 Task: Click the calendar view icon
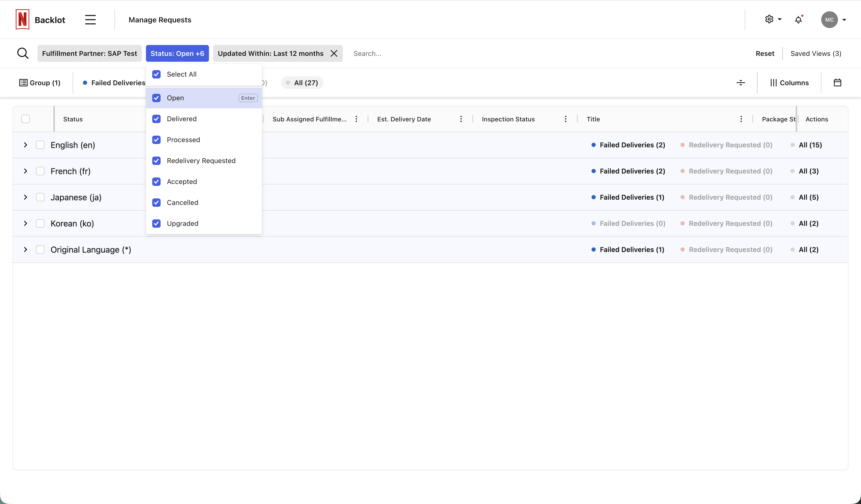pos(838,82)
